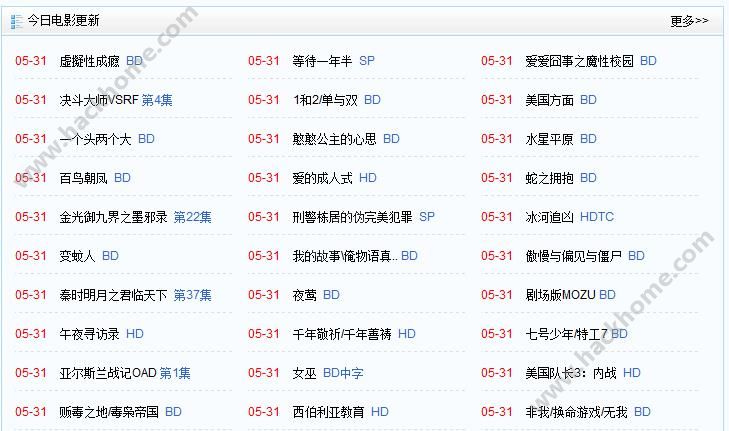Click 美国方面 BD
Viewport: 729px width, 431px height.
click(x=561, y=100)
